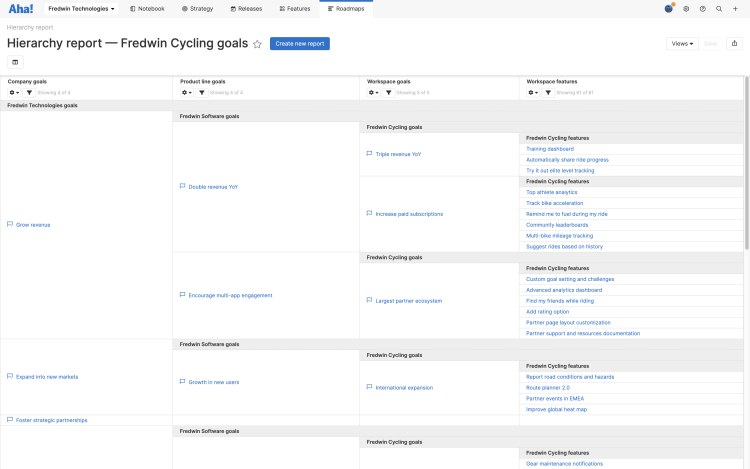The height and width of the screenshot is (469, 750).
Task: Click the table layout icon below title
Action: point(15,62)
